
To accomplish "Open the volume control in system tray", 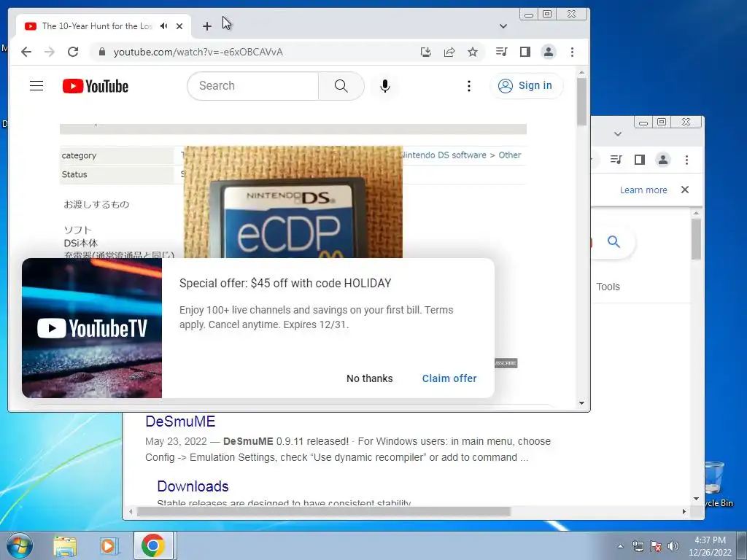I will point(673,546).
